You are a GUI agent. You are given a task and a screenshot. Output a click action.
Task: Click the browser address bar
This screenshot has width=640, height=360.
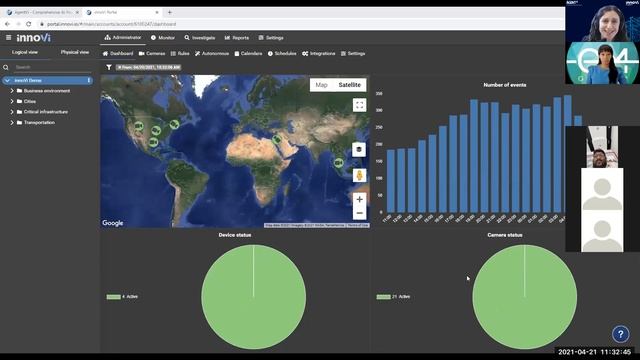[x=300, y=24]
